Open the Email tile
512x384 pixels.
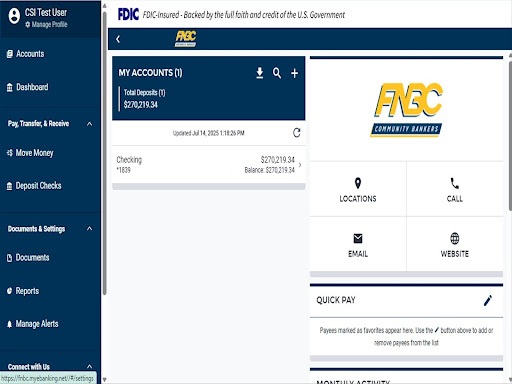(x=358, y=244)
